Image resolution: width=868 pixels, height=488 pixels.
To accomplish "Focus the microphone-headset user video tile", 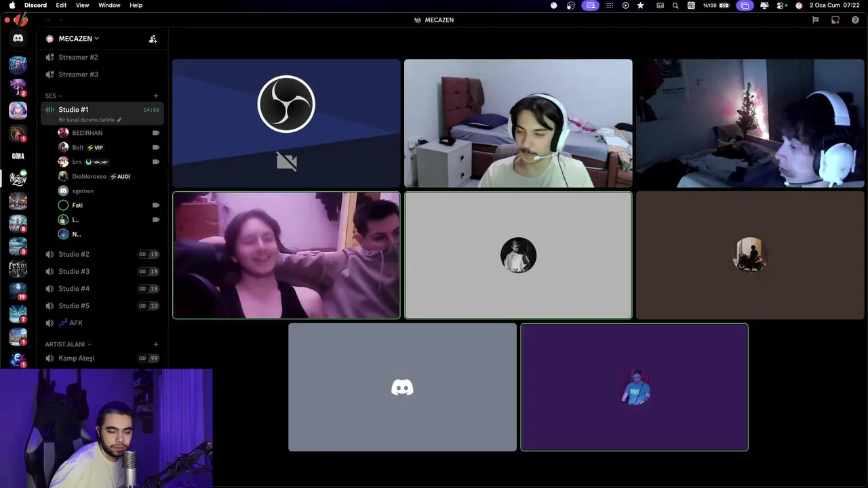I will 518,123.
